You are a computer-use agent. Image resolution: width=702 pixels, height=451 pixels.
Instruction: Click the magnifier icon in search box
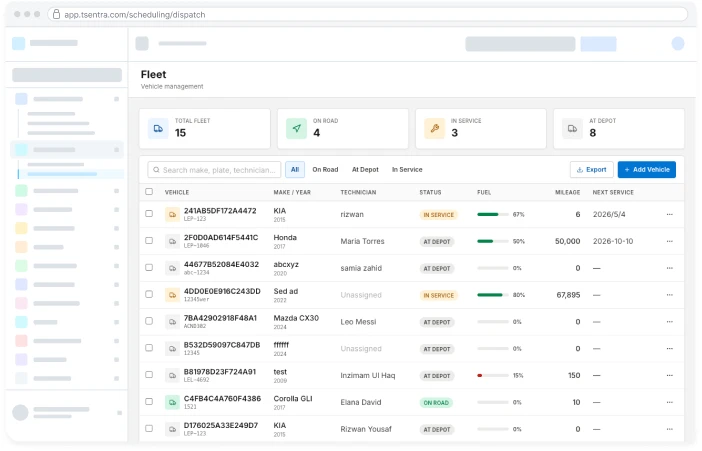(x=156, y=170)
